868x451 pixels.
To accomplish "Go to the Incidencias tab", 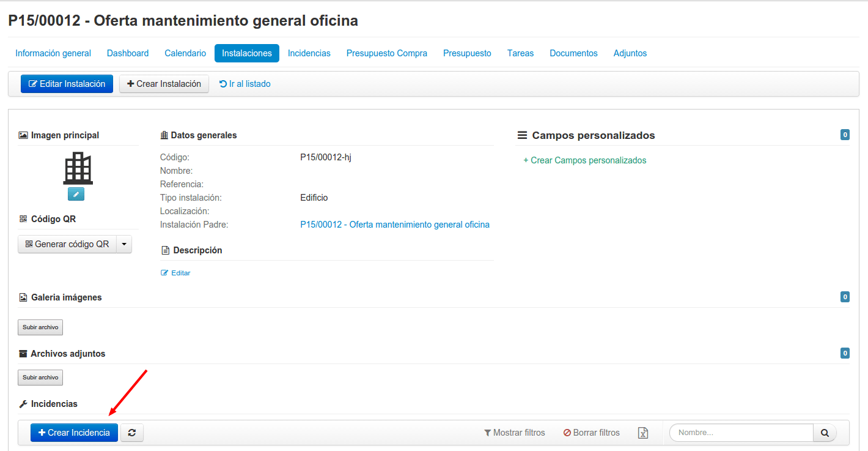I will [309, 53].
